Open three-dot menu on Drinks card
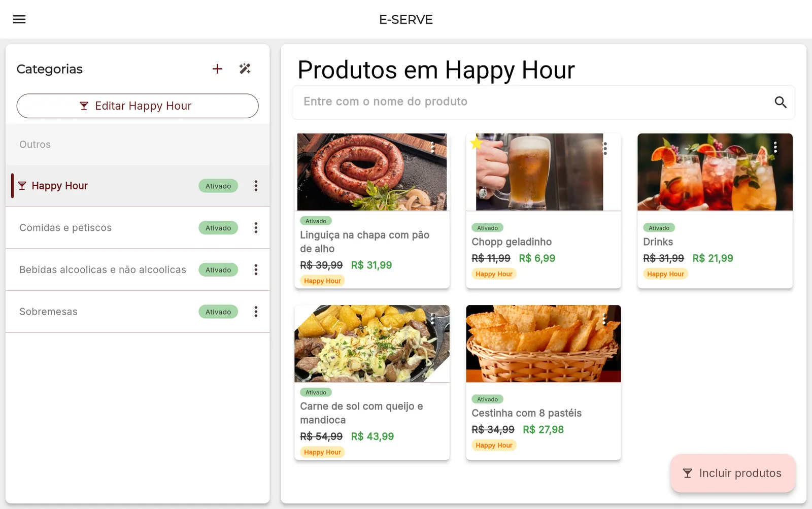This screenshot has width=812, height=509. (775, 147)
